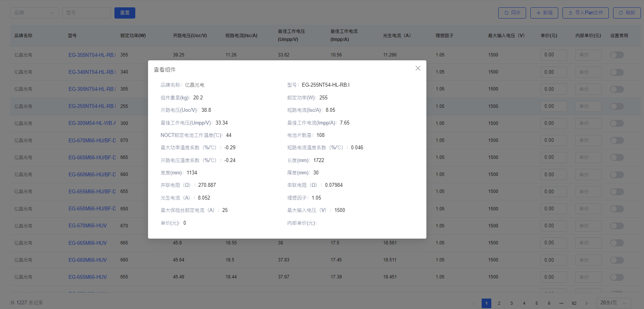The image size is (644, 309).
Task: Click dialog model value EG-255NT54-HL-RB.I
Action: coord(325,85)
